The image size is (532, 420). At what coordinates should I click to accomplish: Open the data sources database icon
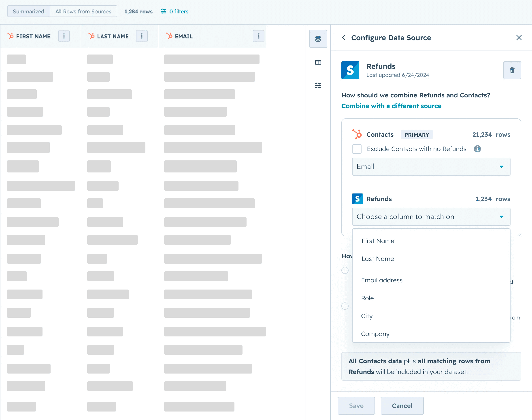tap(318, 39)
